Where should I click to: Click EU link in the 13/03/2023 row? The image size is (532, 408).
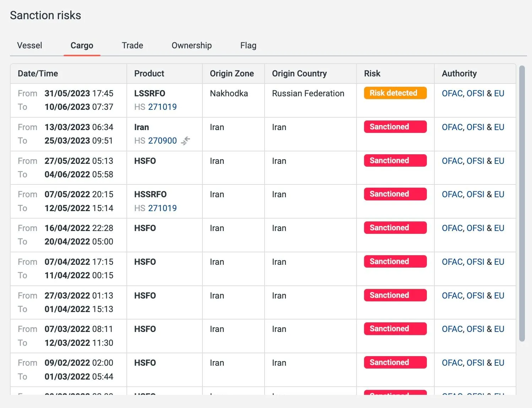coord(499,127)
